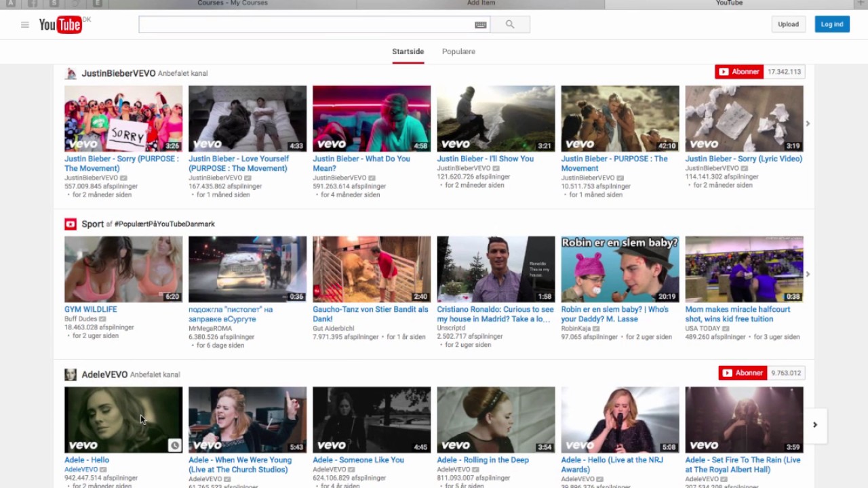
Task: Select the Populære tab
Action: coord(458,52)
